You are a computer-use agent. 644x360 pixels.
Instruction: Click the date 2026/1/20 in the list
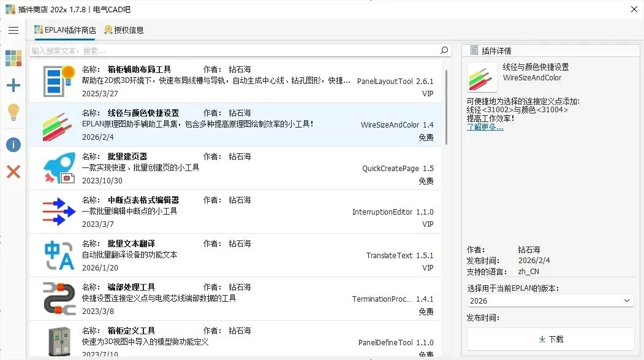(x=100, y=268)
